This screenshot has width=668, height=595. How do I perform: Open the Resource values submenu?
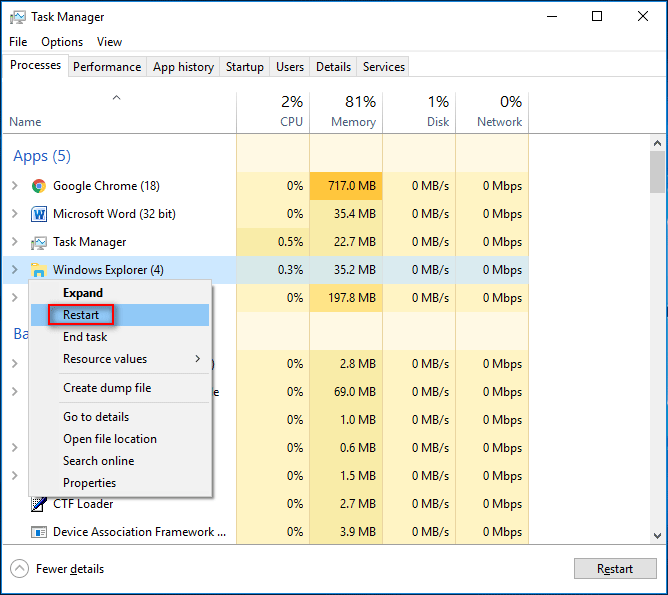[x=120, y=359]
